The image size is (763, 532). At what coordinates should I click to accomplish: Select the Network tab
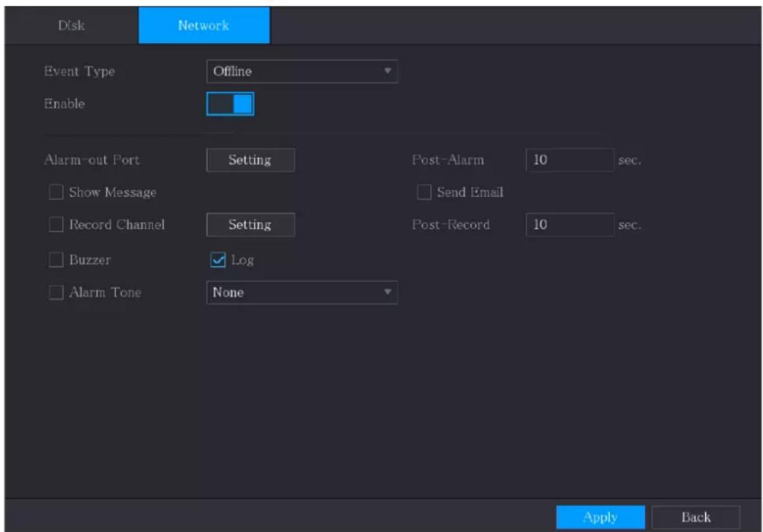204,26
